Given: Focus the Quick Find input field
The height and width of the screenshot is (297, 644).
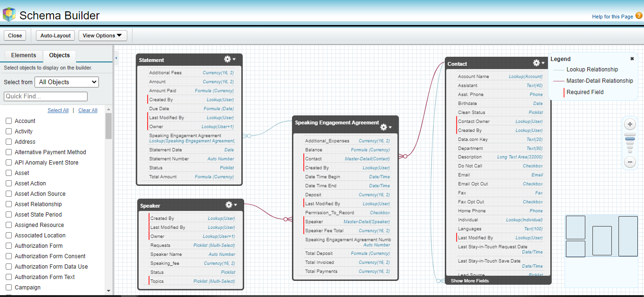Looking at the screenshot, I should click(x=45, y=96).
